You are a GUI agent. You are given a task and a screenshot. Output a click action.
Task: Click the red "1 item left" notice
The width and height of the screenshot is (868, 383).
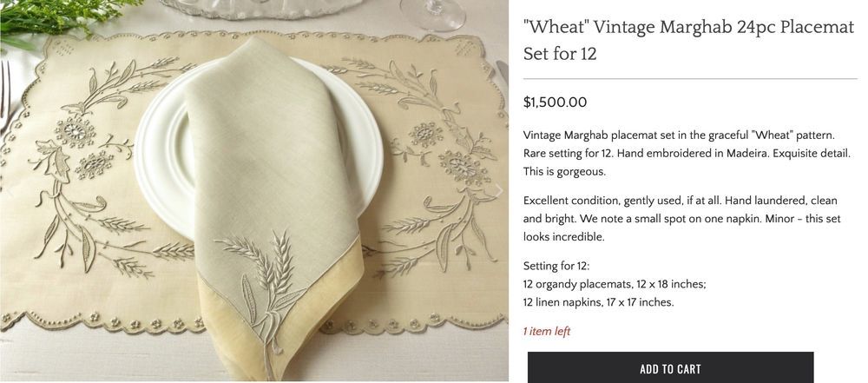coord(547,331)
